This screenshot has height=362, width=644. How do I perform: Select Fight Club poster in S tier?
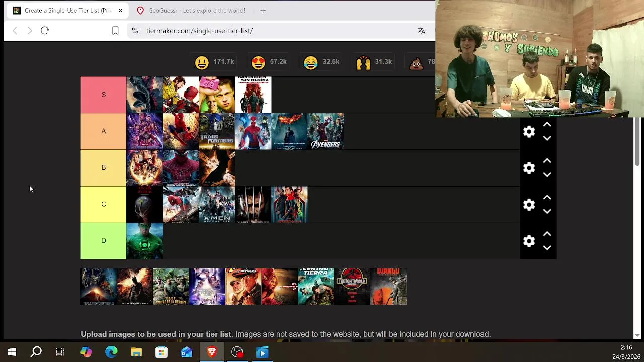coord(217,95)
